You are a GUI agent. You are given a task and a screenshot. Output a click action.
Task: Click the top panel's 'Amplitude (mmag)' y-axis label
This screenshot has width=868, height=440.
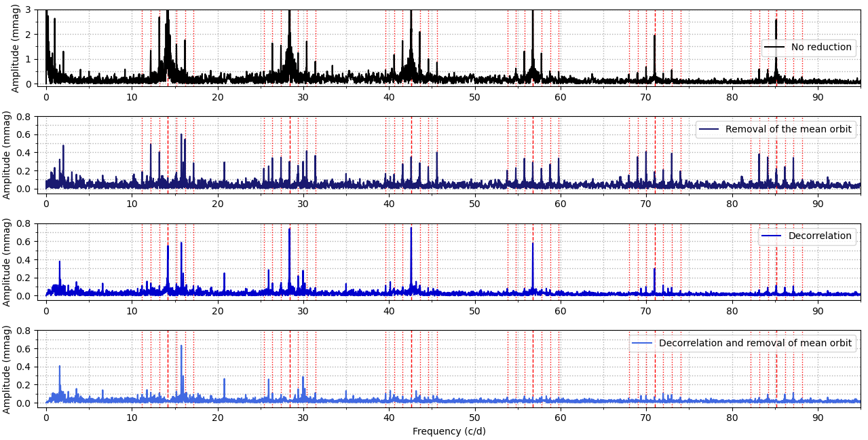[x=16, y=47]
